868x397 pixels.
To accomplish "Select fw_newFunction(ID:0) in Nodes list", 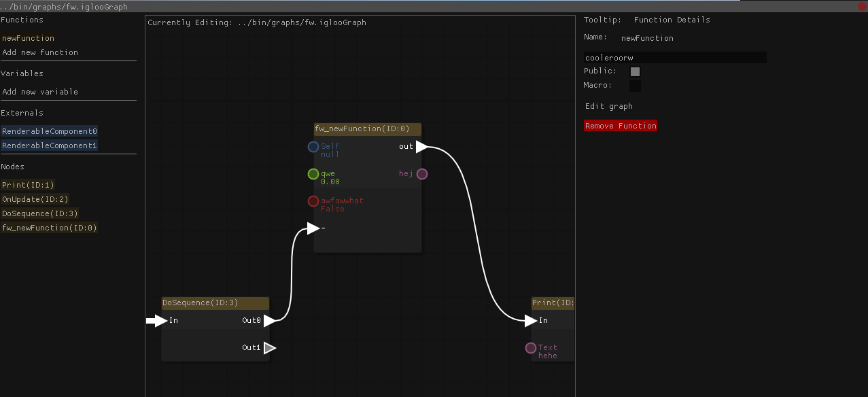I will click(x=50, y=228).
